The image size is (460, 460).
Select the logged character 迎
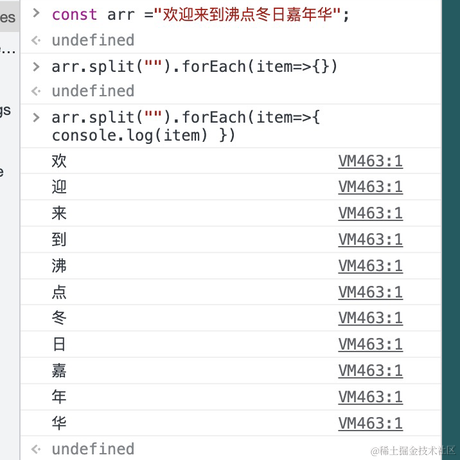(x=59, y=187)
